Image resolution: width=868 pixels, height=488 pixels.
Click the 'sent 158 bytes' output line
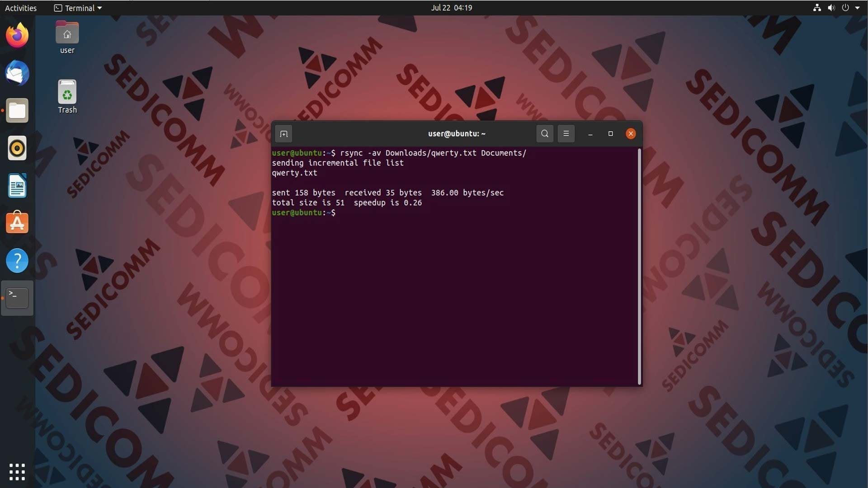387,192
